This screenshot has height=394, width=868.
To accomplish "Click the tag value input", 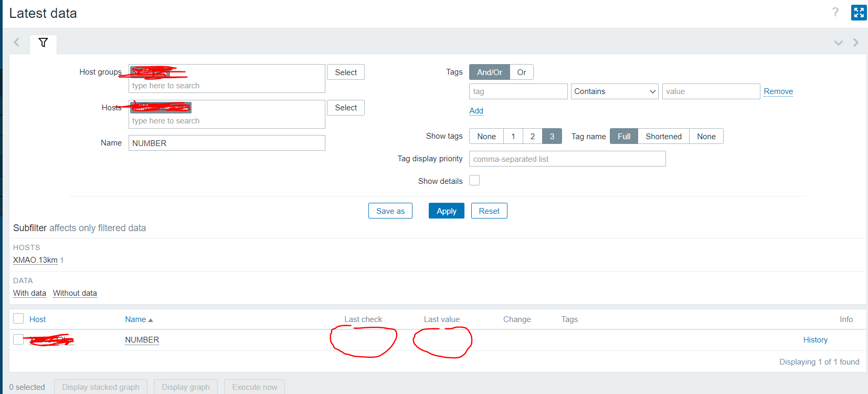I will point(711,91).
